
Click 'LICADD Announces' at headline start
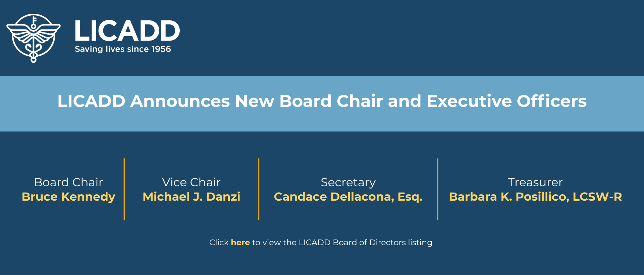144,101
